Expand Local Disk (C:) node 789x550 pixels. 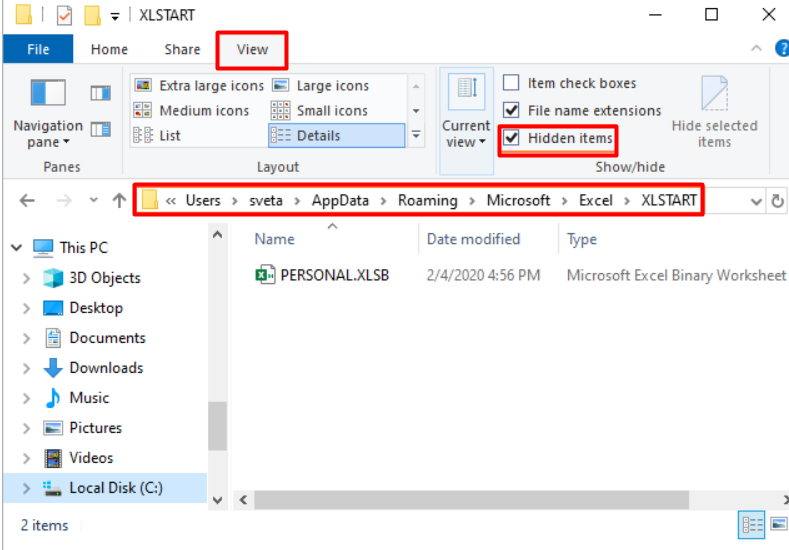pyautogui.click(x=27, y=488)
